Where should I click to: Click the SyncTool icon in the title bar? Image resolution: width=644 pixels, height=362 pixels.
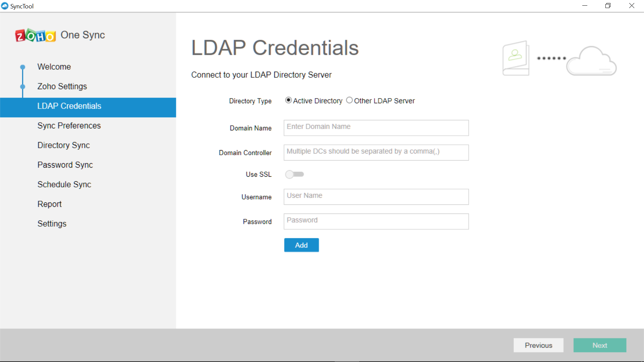pyautogui.click(x=5, y=6)
